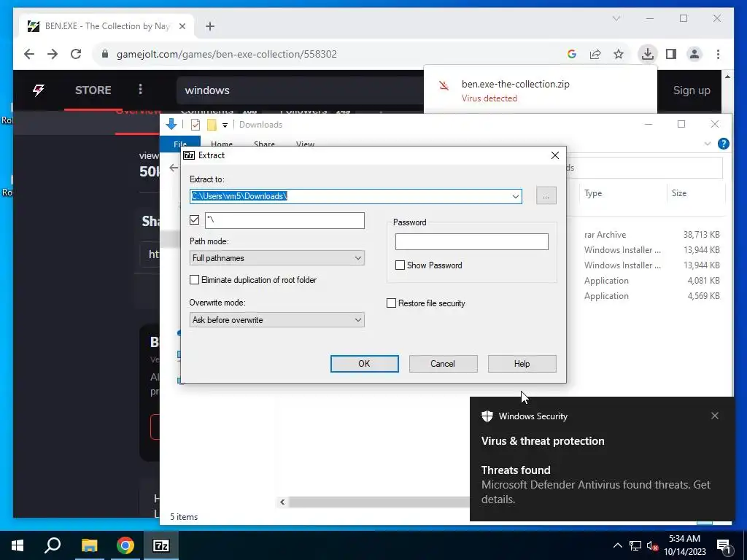Enable Restore file security
Image resolution: width=747 pixels, height=560 pixels.
[x=391, y=303]
